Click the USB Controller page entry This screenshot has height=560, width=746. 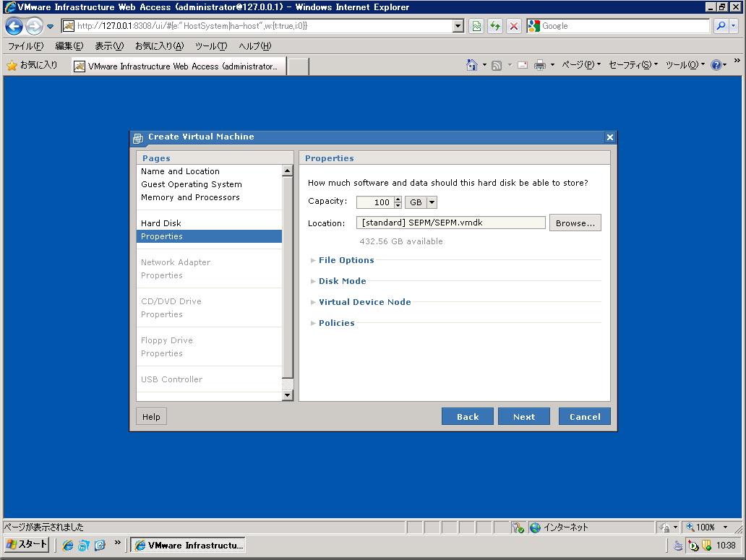pyautogui.click(x=172, y=379)
